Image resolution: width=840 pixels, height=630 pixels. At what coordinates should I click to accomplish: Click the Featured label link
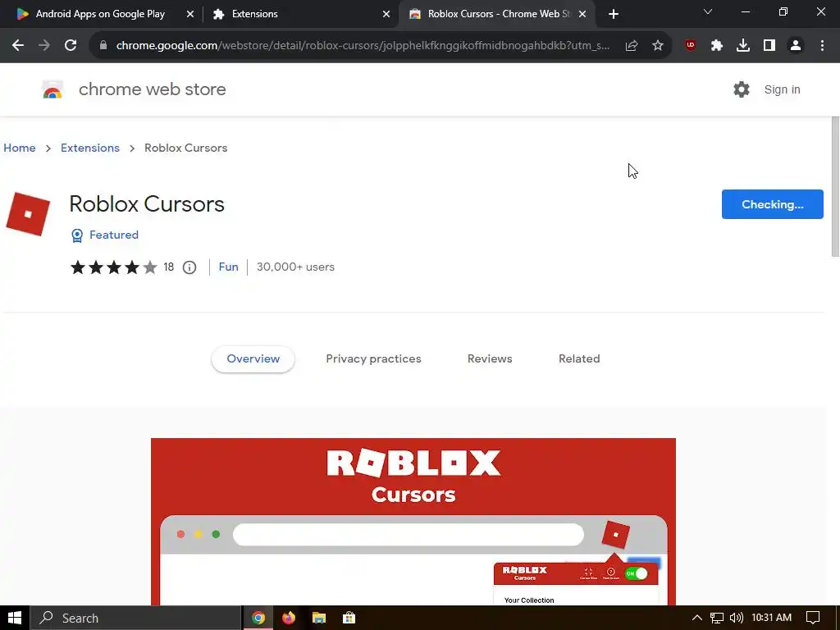pyautogui.click(x=113, y=235)
